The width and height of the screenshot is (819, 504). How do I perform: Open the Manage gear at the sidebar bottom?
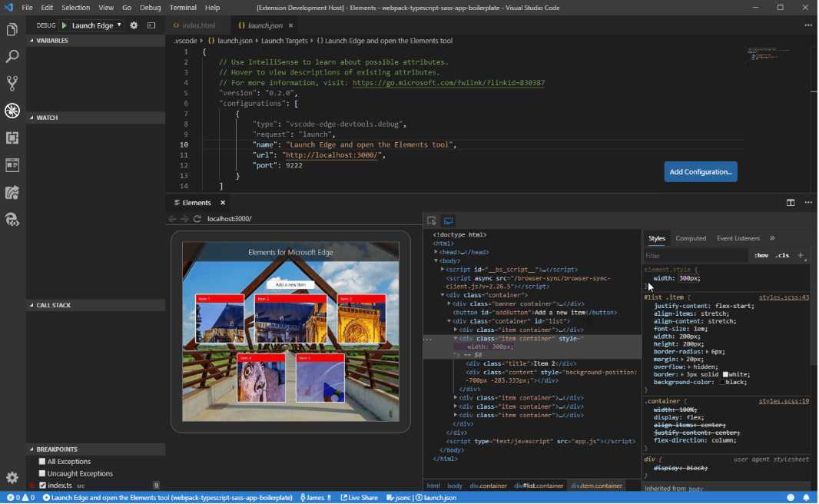12,477
